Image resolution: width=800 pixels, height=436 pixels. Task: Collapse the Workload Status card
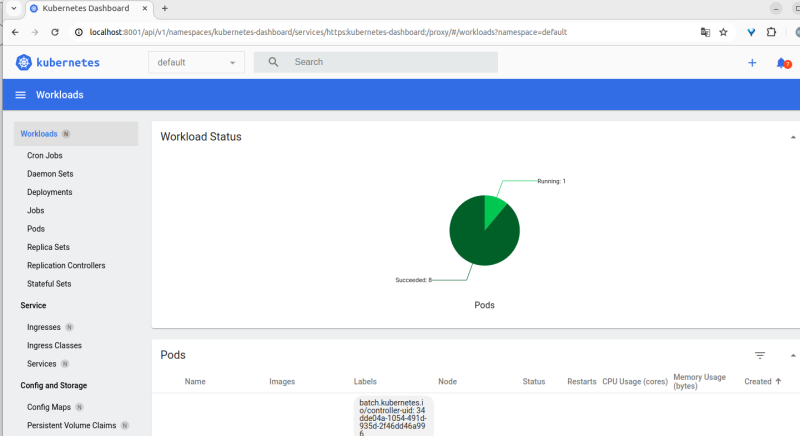[793, 137]
